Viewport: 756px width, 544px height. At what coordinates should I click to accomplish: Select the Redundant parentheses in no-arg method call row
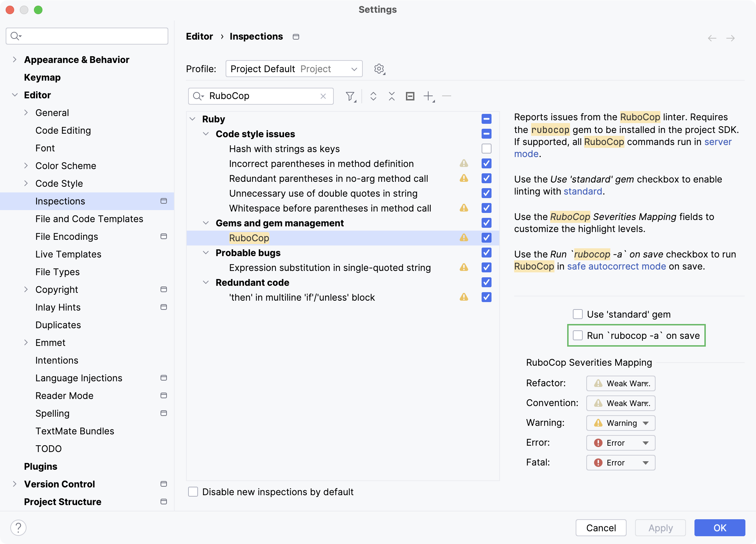coord(343,178)
